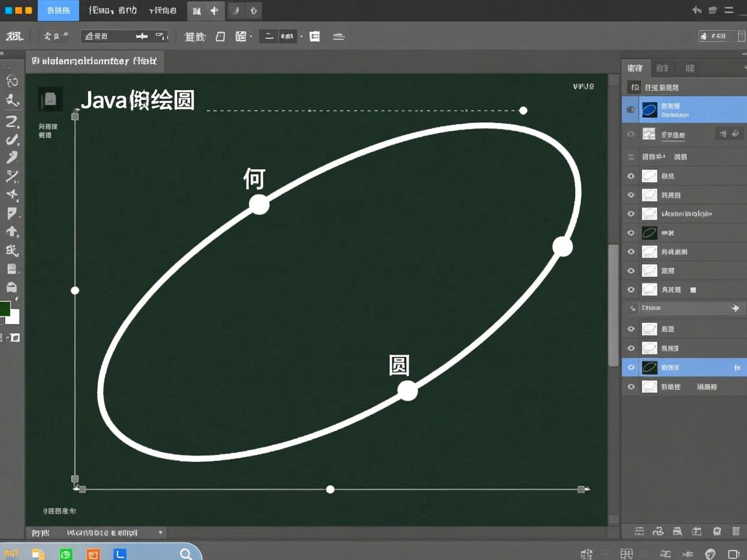Click the blue highlighted tab in the top bar
This screenshot has height=560, width=747.
(58, 10)
